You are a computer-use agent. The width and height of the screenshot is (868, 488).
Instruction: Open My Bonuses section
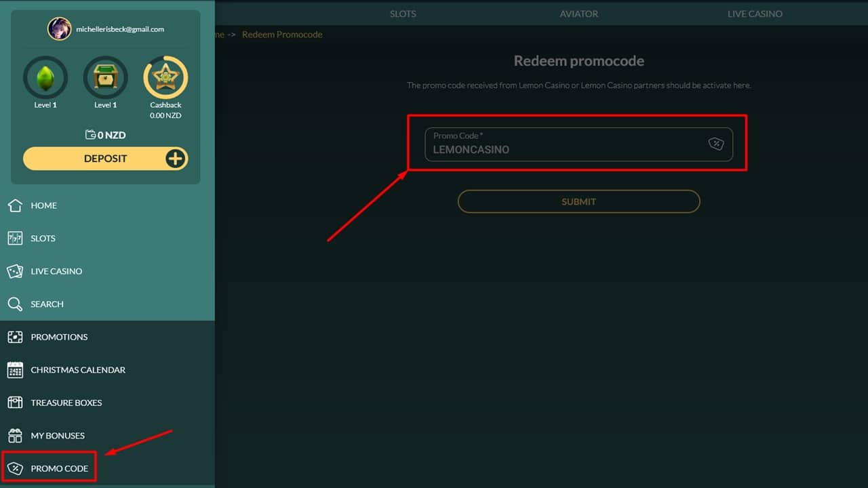58,436
